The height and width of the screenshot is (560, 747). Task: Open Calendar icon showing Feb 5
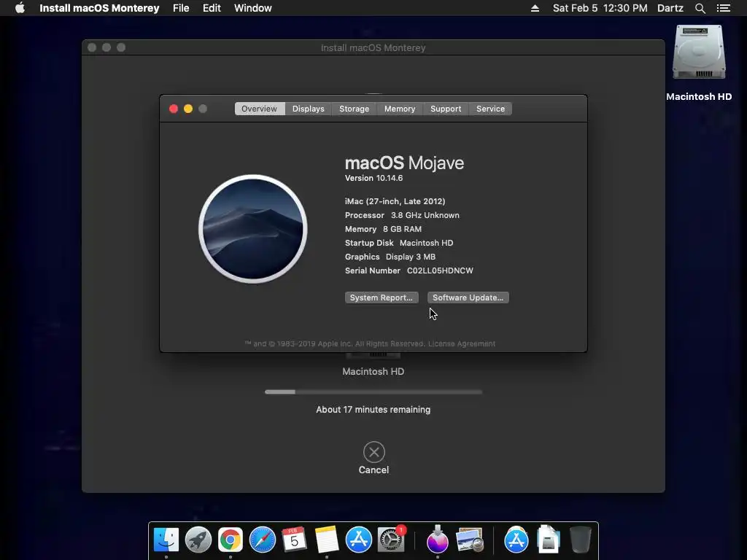tap(295, 540)
